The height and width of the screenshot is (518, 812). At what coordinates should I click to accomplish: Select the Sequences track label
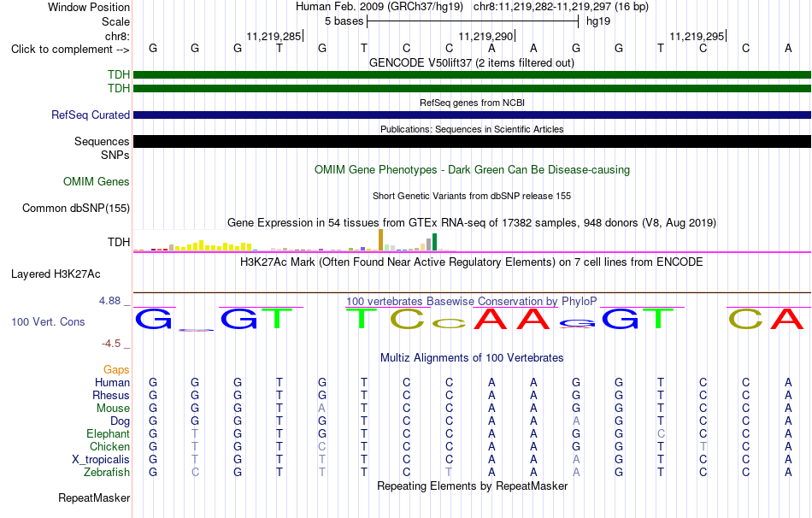coord(102,141)
